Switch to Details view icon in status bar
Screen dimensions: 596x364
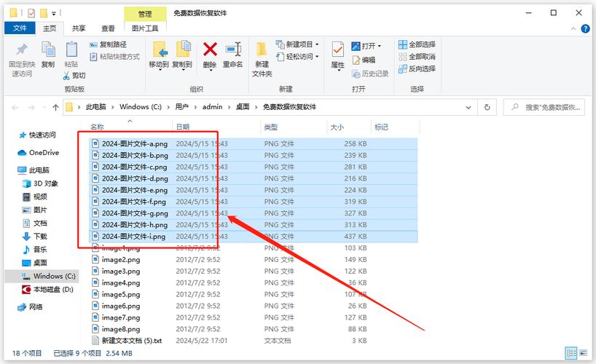(x=571, y=353)
